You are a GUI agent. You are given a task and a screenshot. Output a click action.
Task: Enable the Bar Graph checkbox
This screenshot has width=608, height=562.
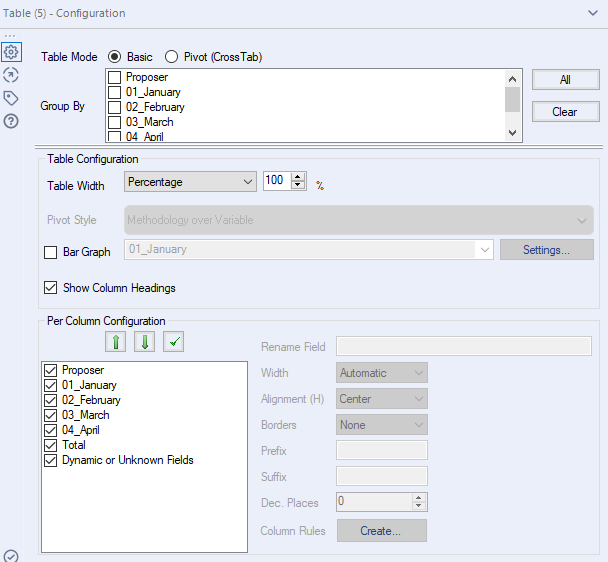(x=51, y=252)
